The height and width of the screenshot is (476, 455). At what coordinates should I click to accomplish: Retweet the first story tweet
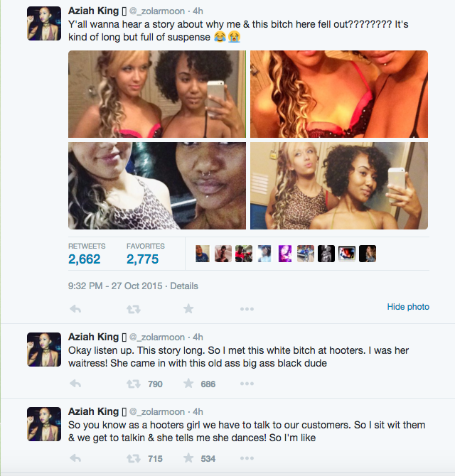pos(132,308)
